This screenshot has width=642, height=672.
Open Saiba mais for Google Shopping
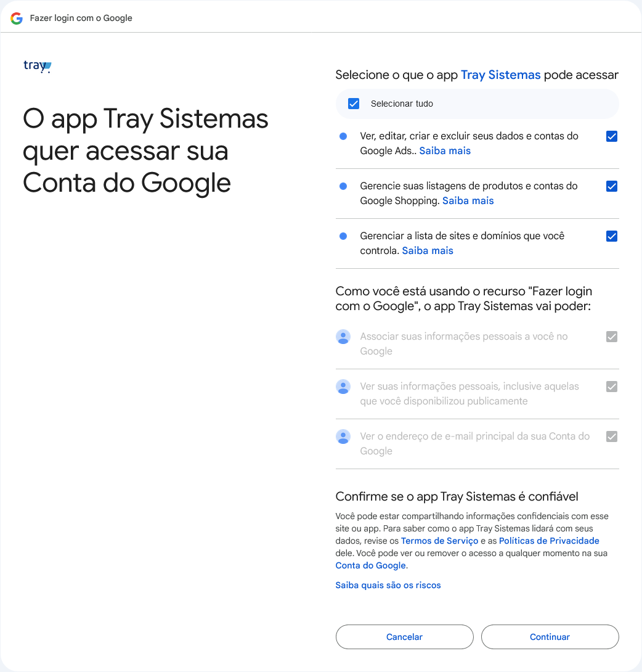tap(468, 200)
